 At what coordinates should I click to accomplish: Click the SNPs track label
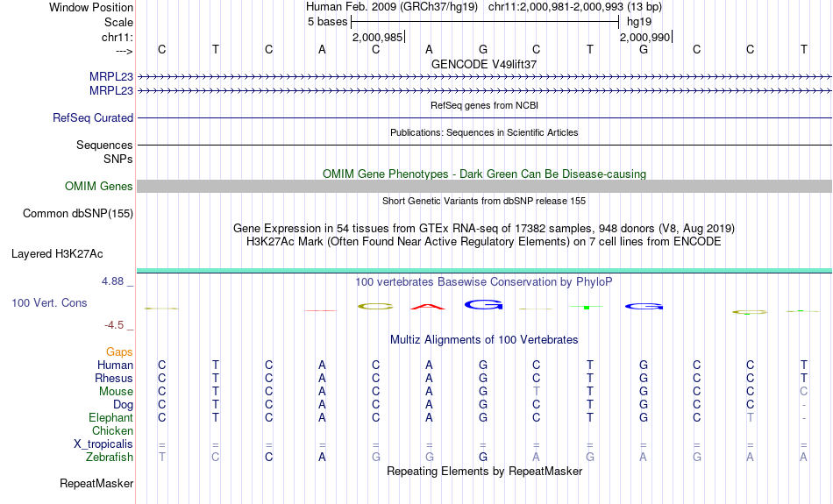click(118, 159)
